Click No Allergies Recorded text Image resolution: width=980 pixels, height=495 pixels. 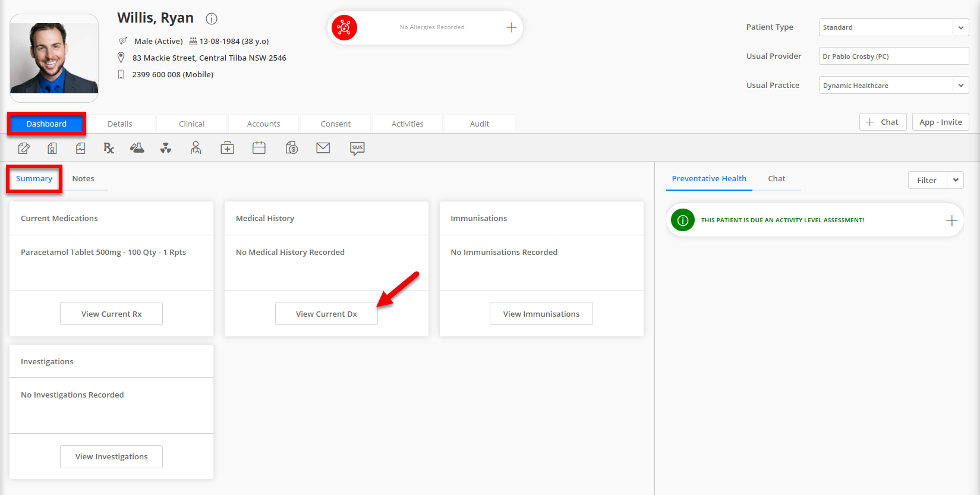432,27
